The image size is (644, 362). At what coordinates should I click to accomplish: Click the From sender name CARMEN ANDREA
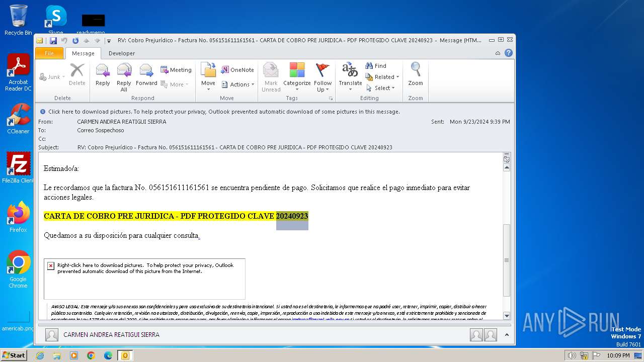122,122
